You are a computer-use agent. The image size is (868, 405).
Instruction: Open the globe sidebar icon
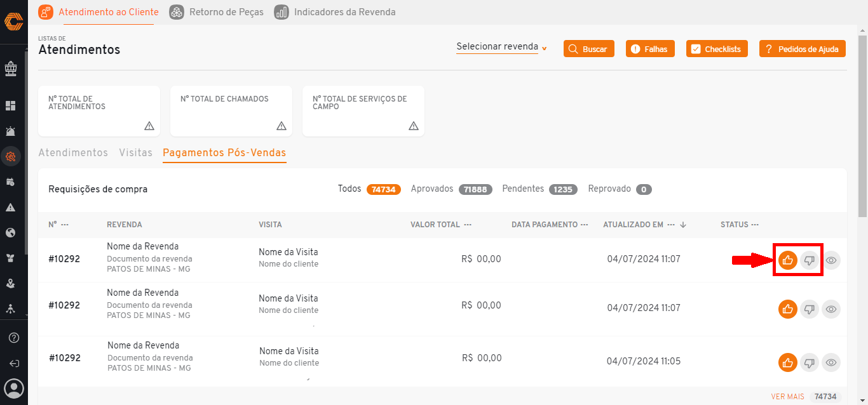point(11,232)
